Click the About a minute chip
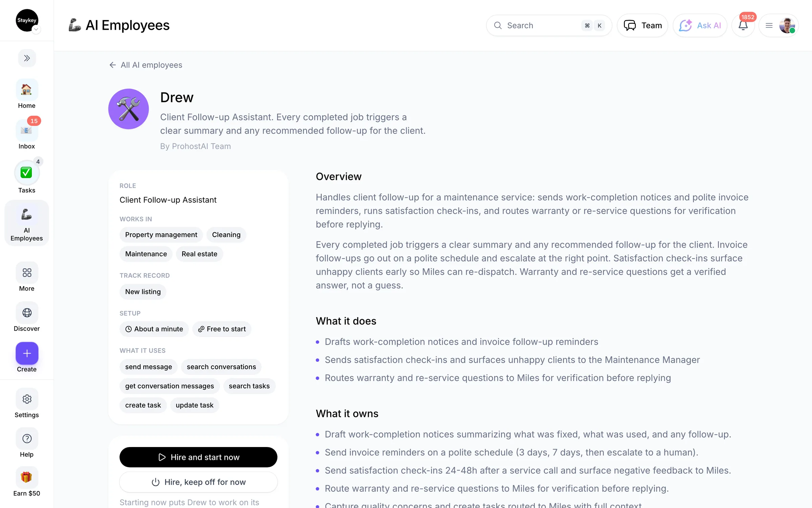The image size is (812, 508). click(154, 329)
